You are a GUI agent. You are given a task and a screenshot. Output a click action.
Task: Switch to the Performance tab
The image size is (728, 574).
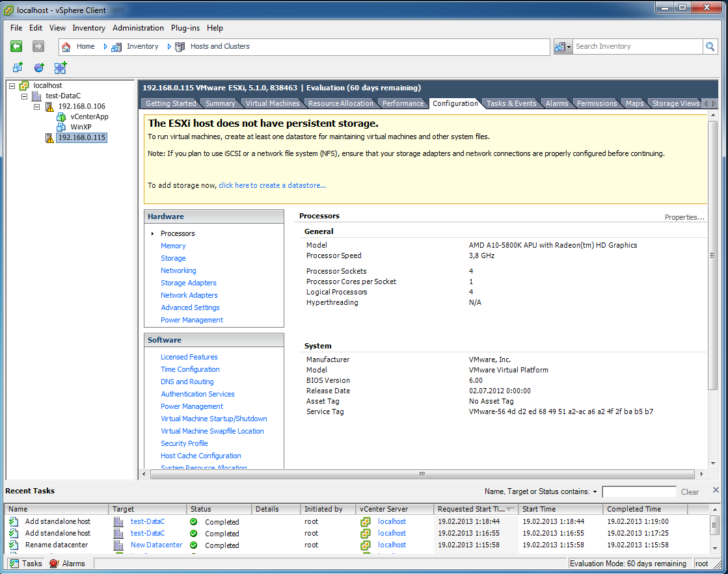pos(403,103)
